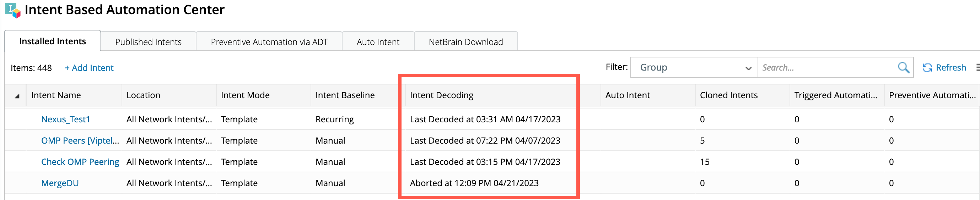Click the search magnifier icon

click(903, 68)
